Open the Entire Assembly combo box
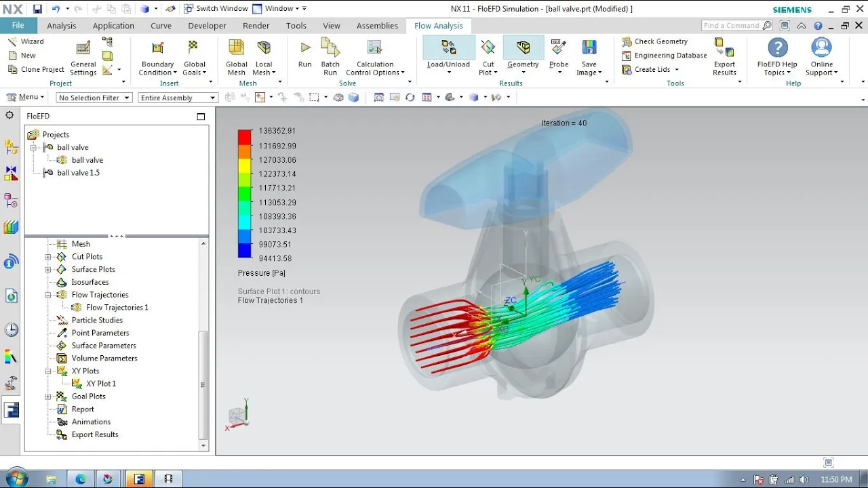This screenshot has width=868, height=488. (178, 98)
